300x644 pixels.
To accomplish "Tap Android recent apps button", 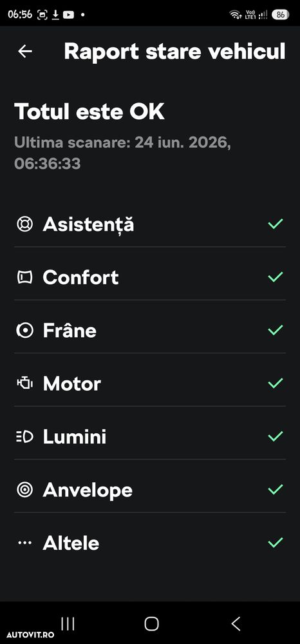I will coord(68,623).
